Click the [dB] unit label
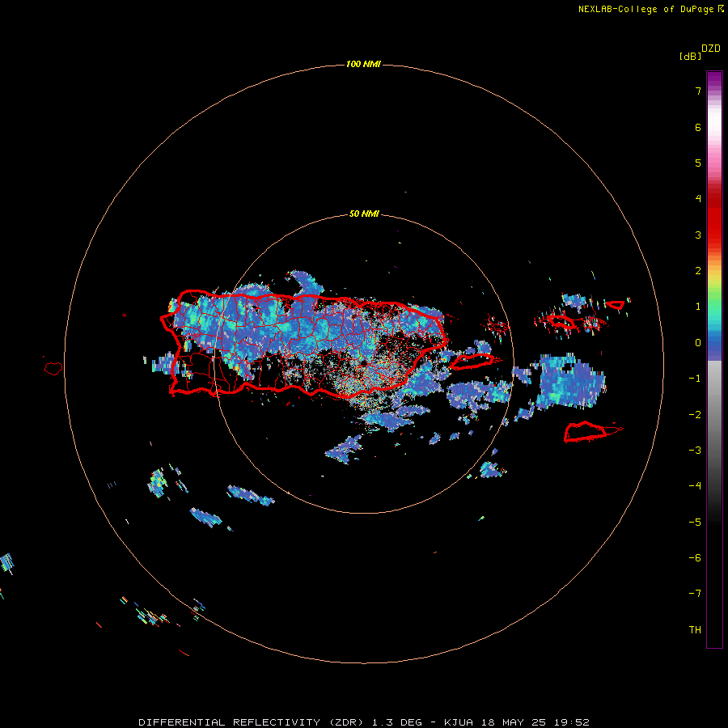 click(690, 56)
